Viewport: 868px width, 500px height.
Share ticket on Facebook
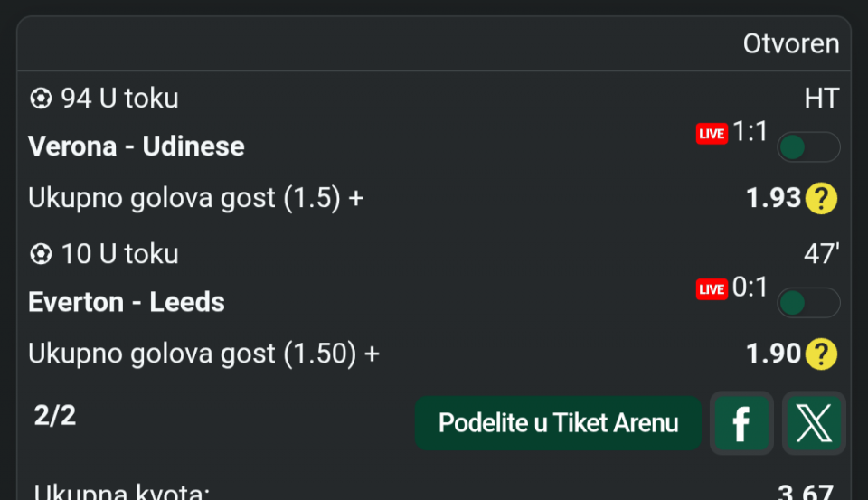741,422
